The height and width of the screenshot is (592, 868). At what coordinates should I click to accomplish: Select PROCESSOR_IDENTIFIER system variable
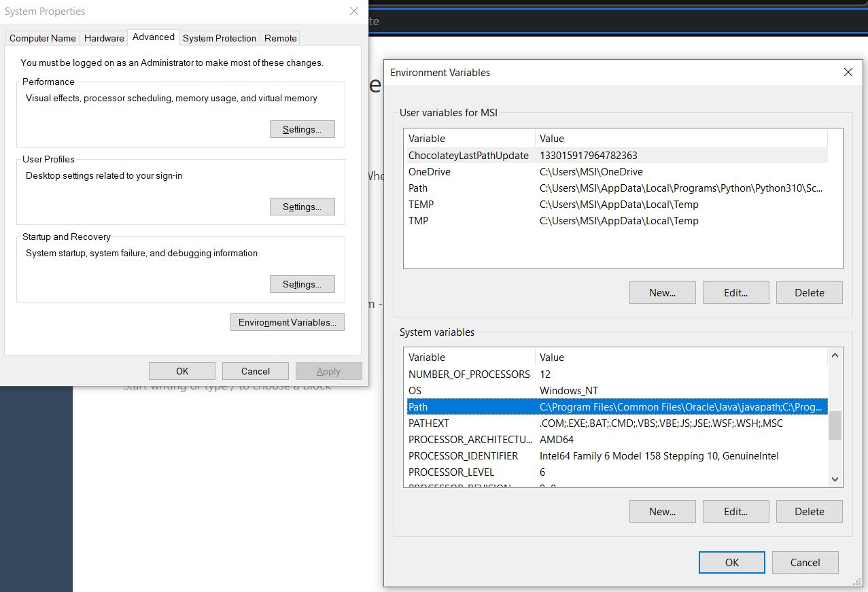(x=617, y=456)
